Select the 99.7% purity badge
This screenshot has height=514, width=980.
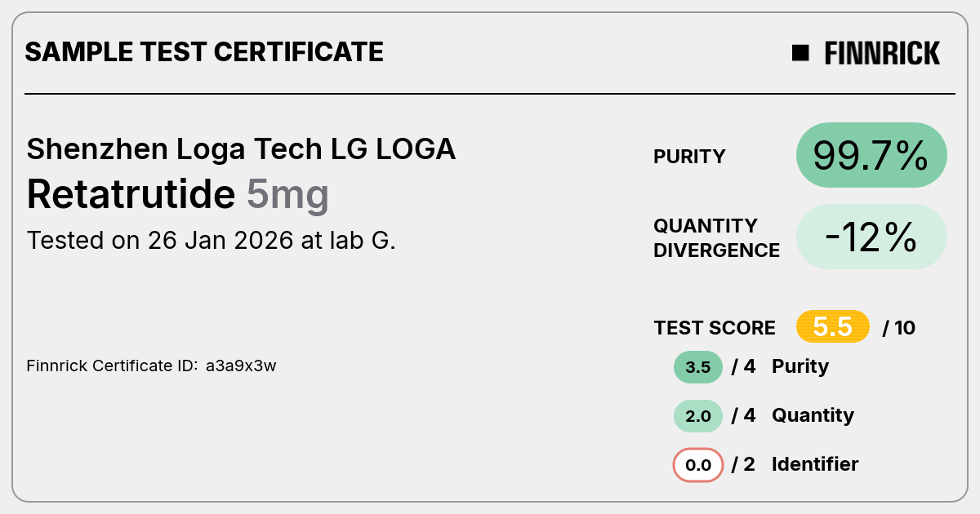tap(871, 155)
